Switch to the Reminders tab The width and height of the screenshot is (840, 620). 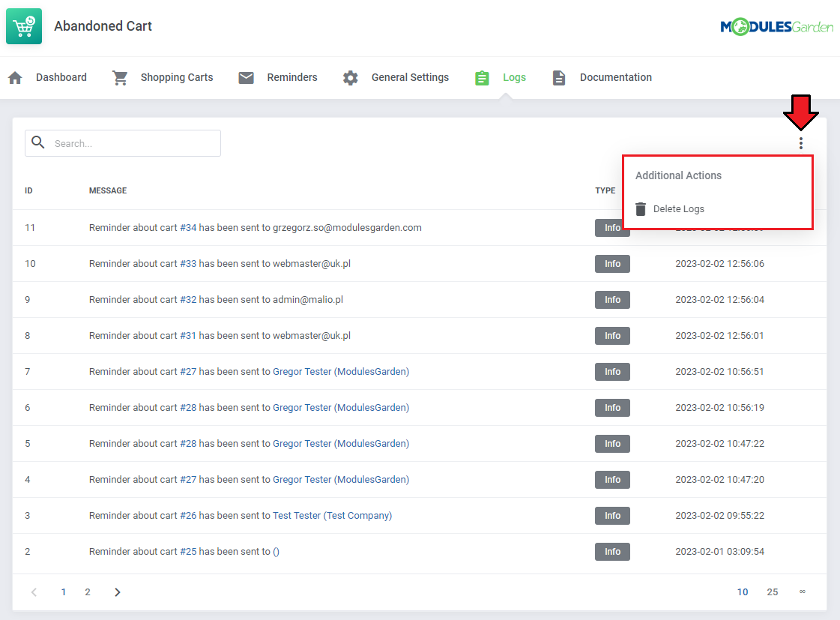(x=292, y=77)
